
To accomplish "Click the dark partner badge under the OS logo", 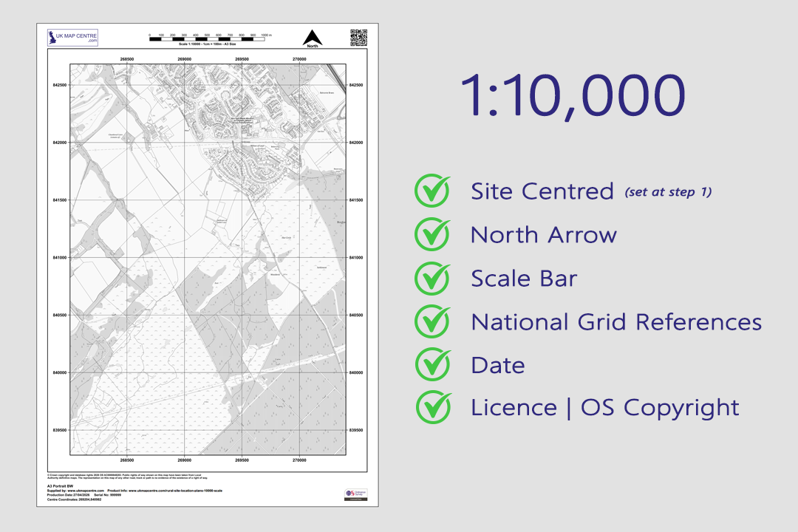I will (x=355, y=499).
